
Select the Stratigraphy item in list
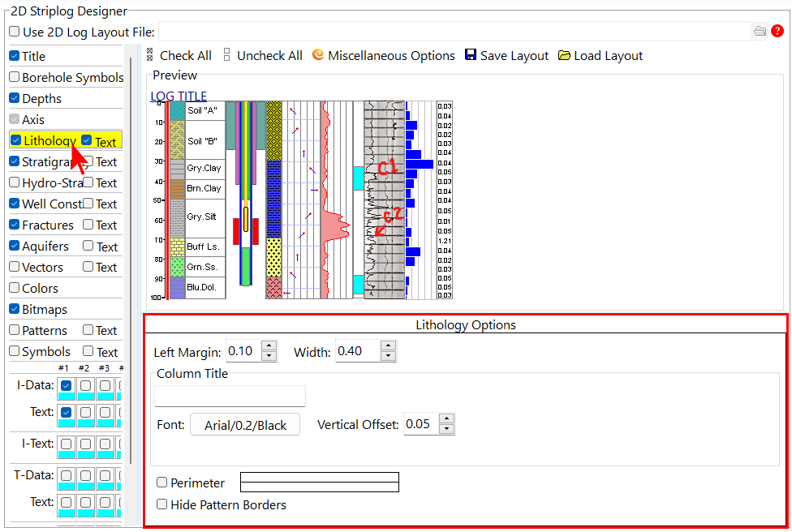[x=48, y=161]
